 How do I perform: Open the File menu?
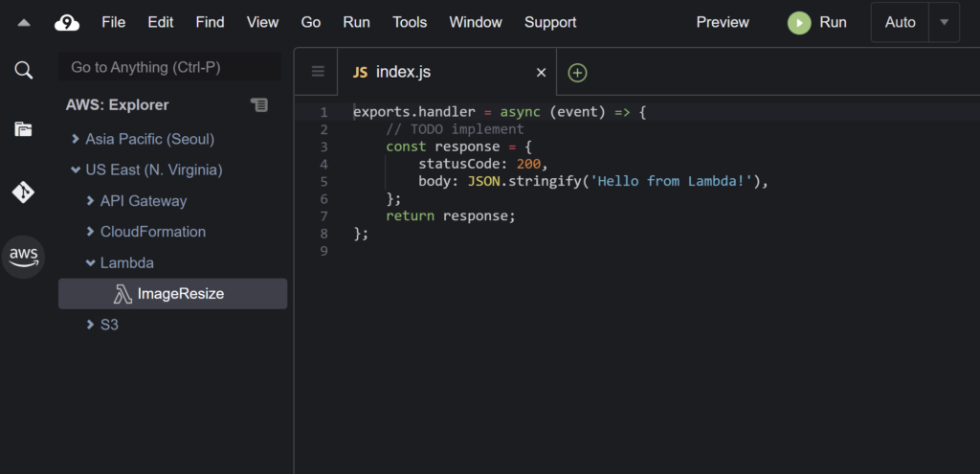113,22
